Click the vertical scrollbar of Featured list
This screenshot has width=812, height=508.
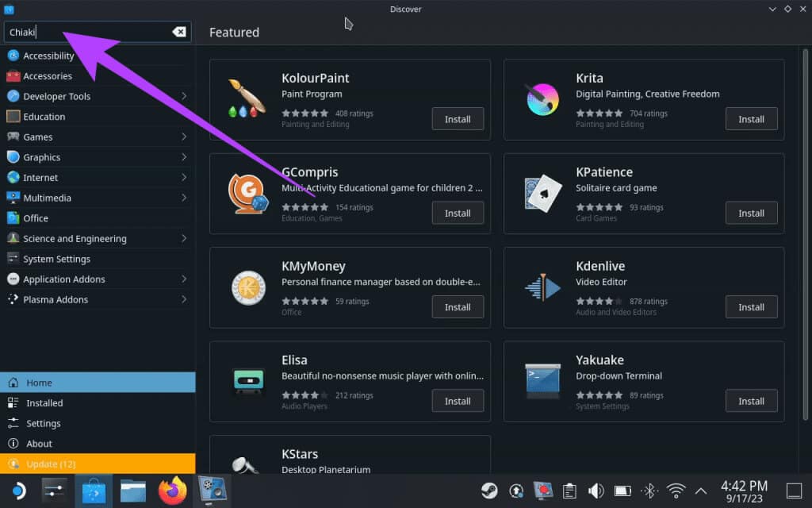(806, 234)
